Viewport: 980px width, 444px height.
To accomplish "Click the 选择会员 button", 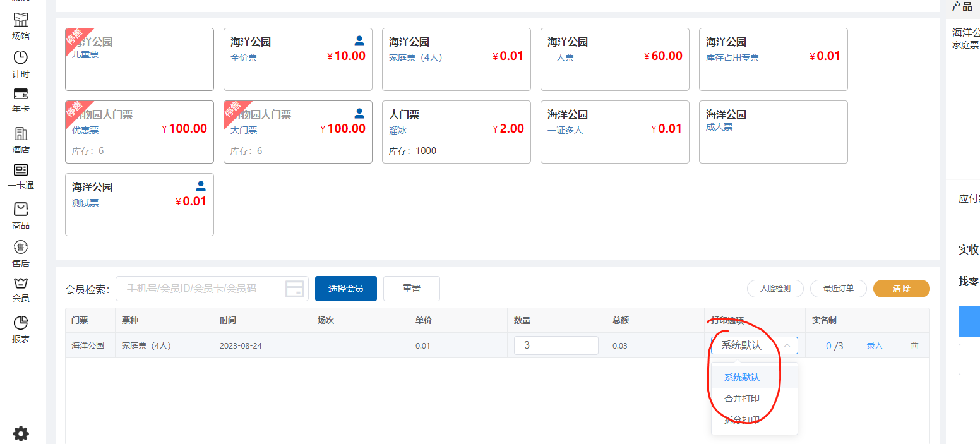I will tap(345, 289).
